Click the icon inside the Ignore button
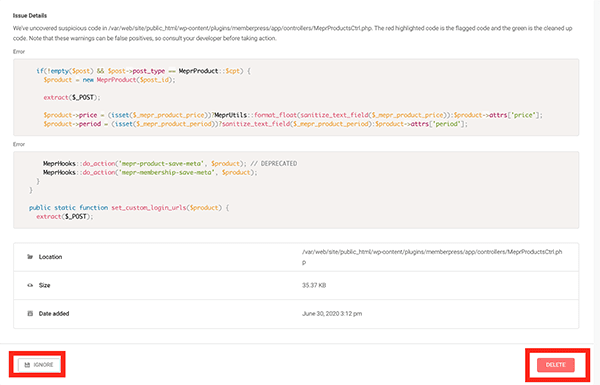Viewport: 600px width, 385px height. [x=27, y=365]
